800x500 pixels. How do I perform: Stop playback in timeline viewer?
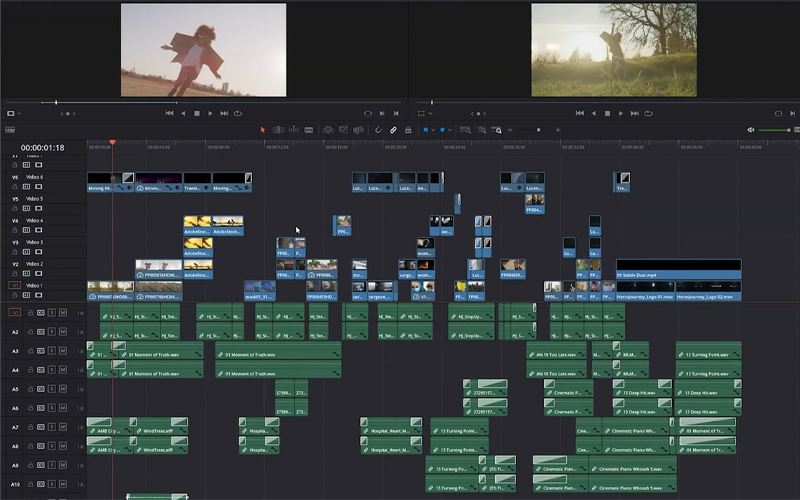[607, 113]
